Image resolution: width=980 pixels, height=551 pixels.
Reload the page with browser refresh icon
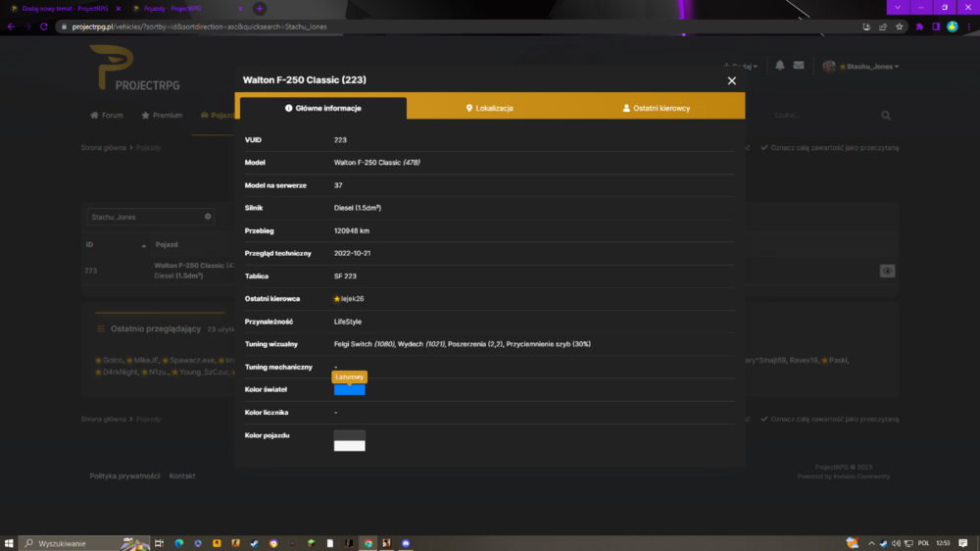(x=44, y=26)
